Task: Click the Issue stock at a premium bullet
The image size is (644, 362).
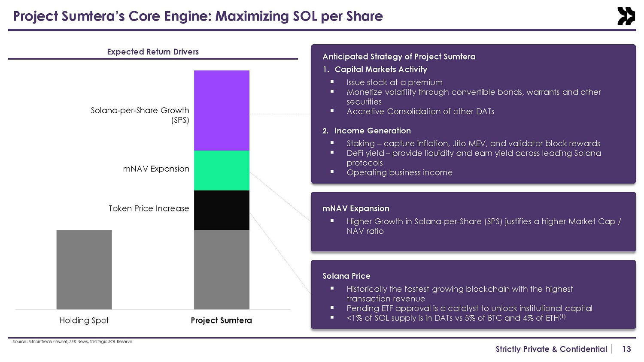Action: [x=394, y=82]
